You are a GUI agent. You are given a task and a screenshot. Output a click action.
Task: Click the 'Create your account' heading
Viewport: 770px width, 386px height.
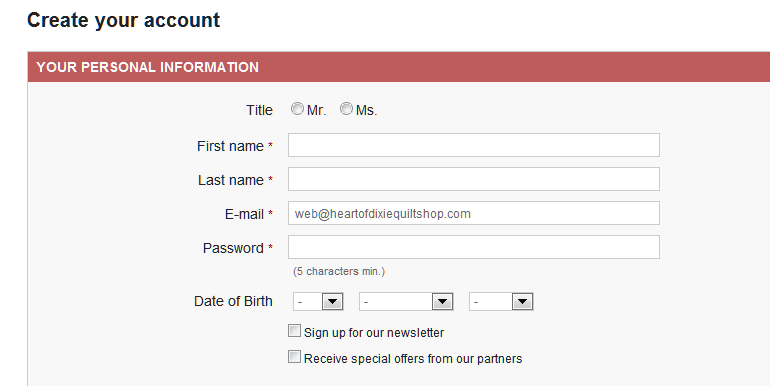[x=123, y=20]
